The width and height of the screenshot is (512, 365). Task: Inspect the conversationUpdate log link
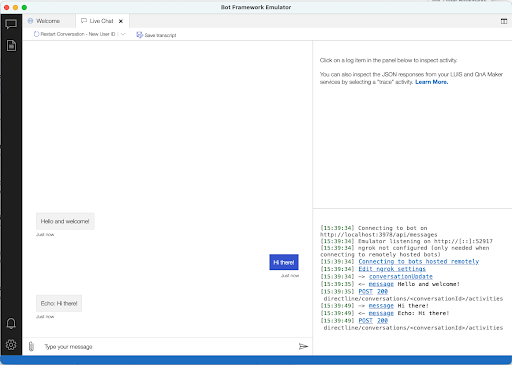click(x=401, y=277)
